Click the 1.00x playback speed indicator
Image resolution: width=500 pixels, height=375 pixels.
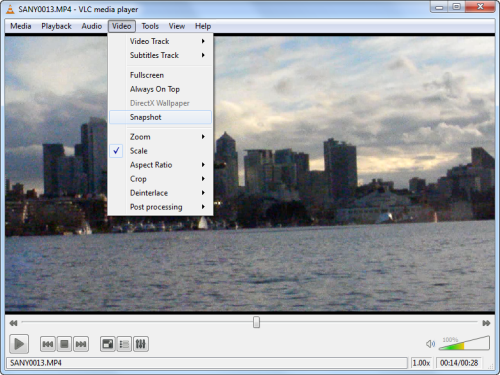[x=421, y=363]
